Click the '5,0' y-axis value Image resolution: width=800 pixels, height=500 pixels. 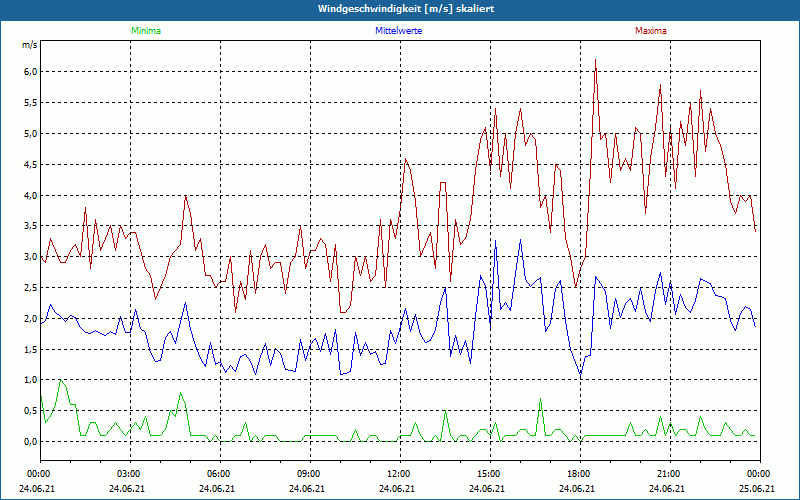click(31, 134)
